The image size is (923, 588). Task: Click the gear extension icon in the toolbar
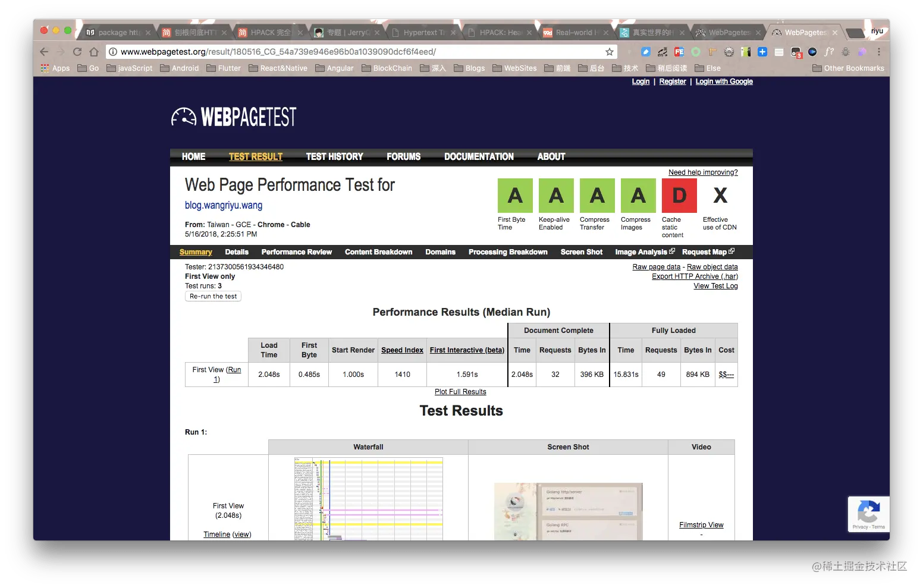tap(729, 52)
